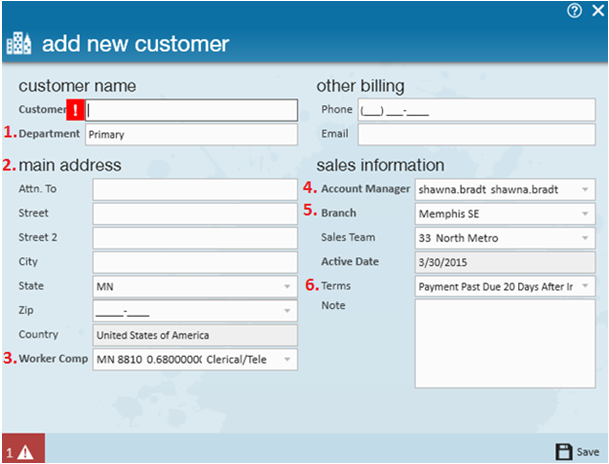Click the Department field containing Primary
Viewport: 609px width, 464px height.
(191, 135)
